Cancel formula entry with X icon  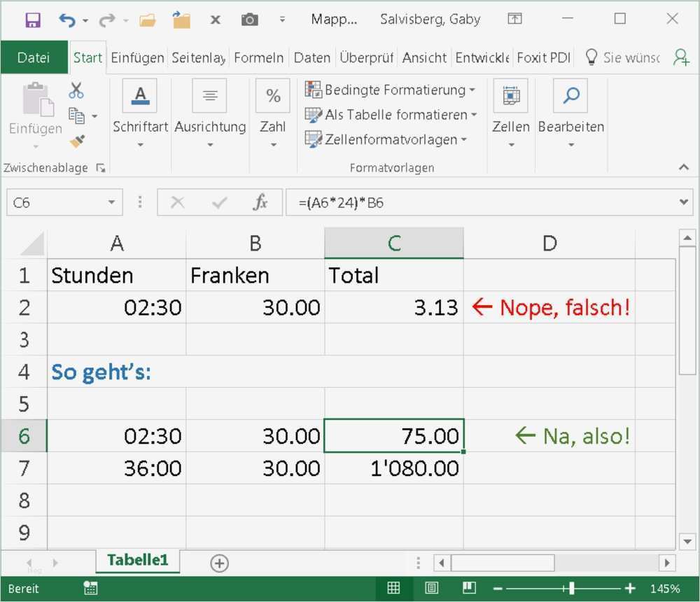tap(178, 203)
